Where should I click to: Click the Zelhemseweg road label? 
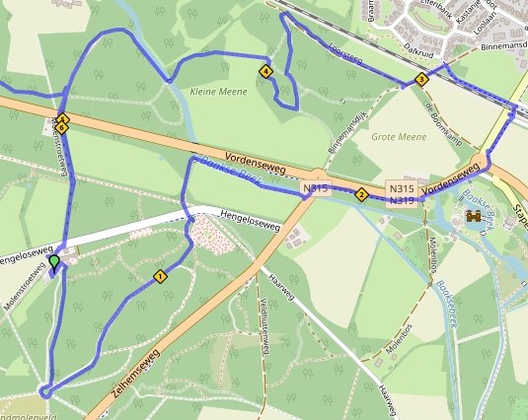[x=134, y=374]
